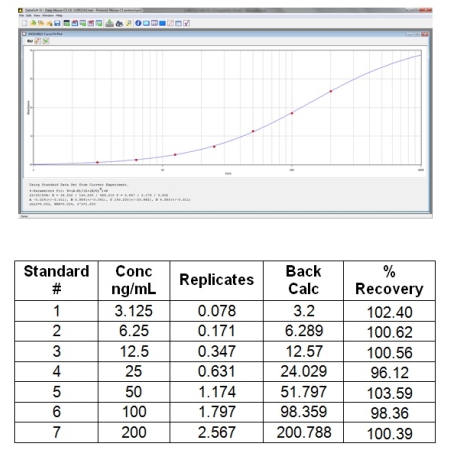Screen dimensions: 450x450
Task: Select the '0.078' replicates cell
Action: point(216,311)
